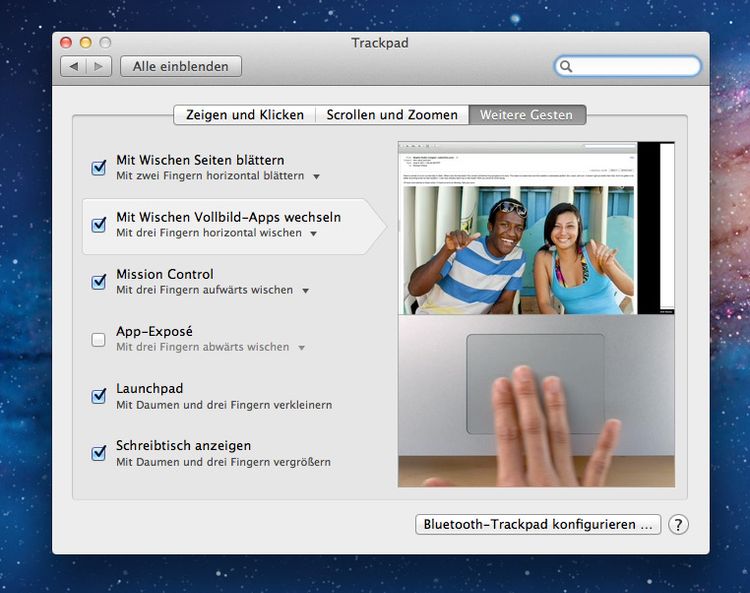The width and height of the screenshot is (750, 593).
Task: Uncheck Mit Wischen Vollbild-Apps wechseln
Action: (x=99, y=225)
